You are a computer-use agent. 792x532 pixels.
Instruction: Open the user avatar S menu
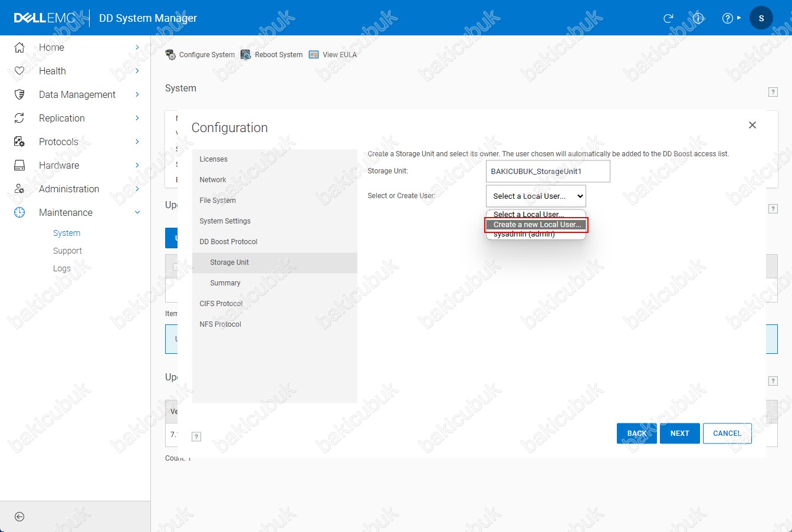(x=761, y=18)
